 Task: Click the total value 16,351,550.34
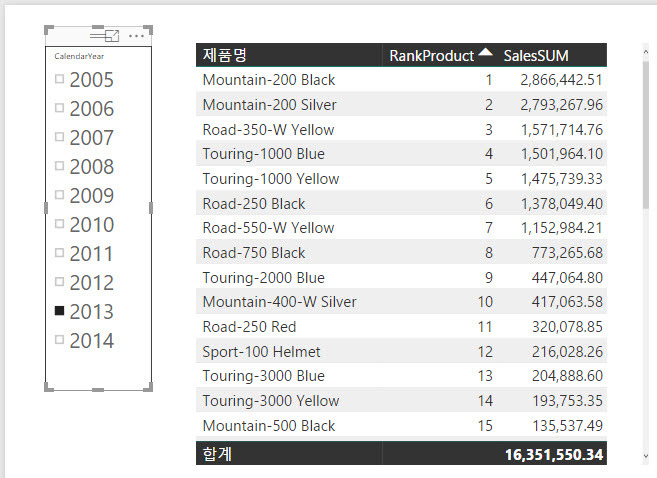click(554, 455)
